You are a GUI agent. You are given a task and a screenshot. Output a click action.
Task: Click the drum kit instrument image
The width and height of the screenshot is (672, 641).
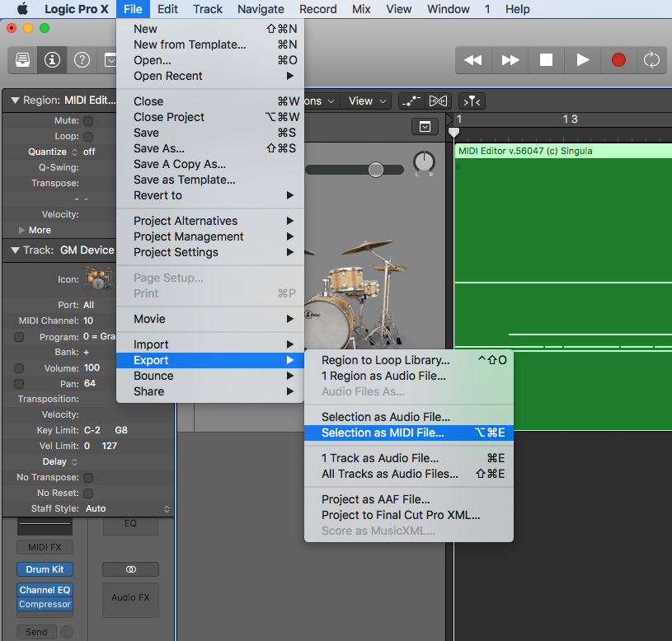pos(355,296)
